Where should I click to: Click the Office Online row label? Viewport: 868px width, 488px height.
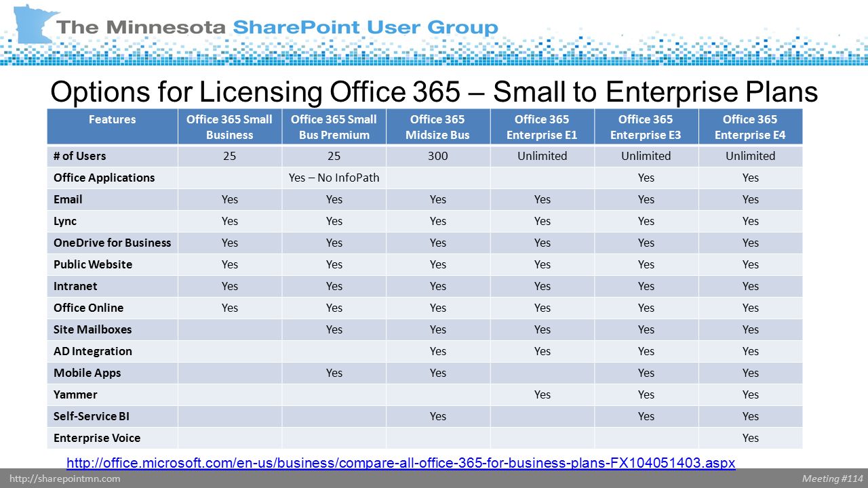point(89,308)
